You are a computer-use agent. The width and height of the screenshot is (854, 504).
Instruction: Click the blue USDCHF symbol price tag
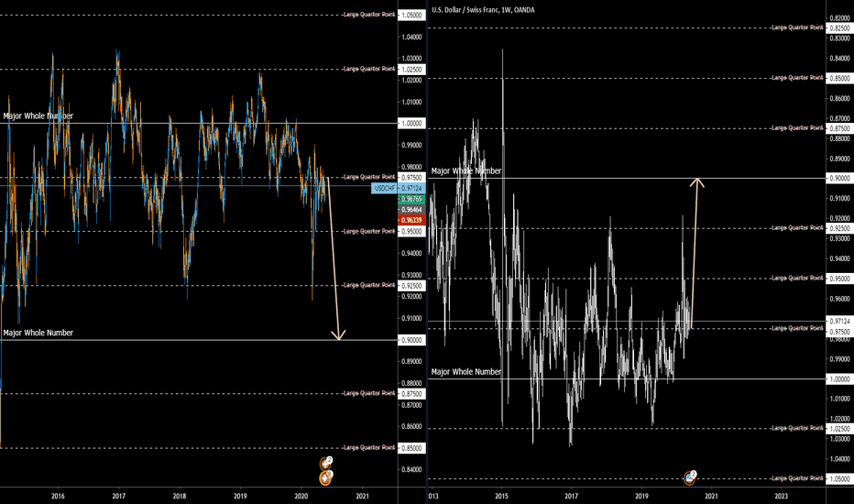(x=385, y=188)
